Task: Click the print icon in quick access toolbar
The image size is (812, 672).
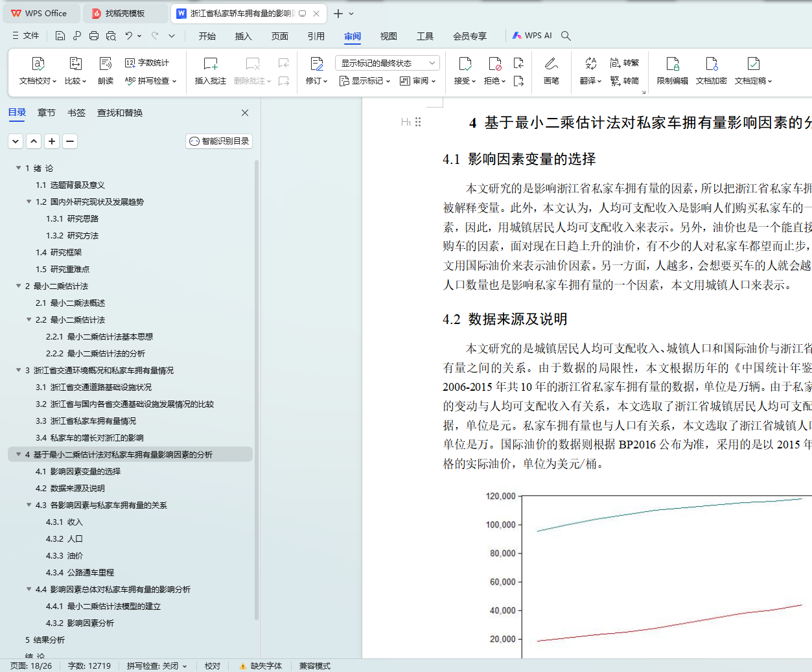Action: click(x=94, y=36)
